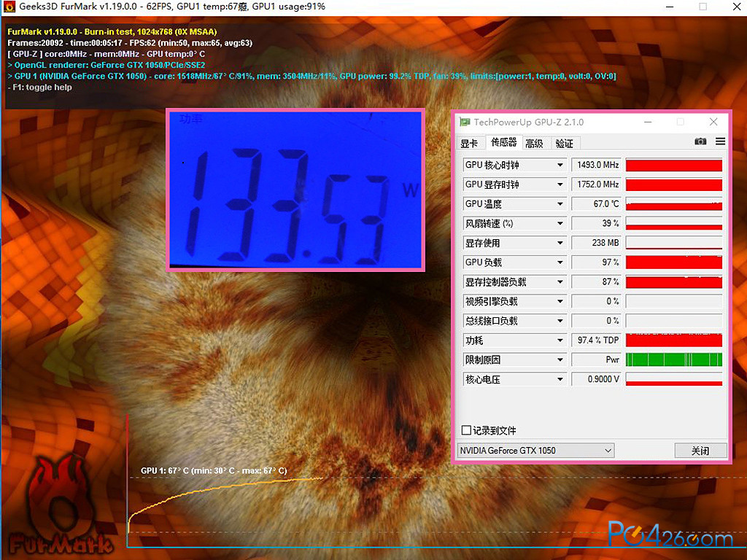Viewport: 747px width, 560px height.
Task: Click the green 限制原因 history graph
Action: coord(673,360)
